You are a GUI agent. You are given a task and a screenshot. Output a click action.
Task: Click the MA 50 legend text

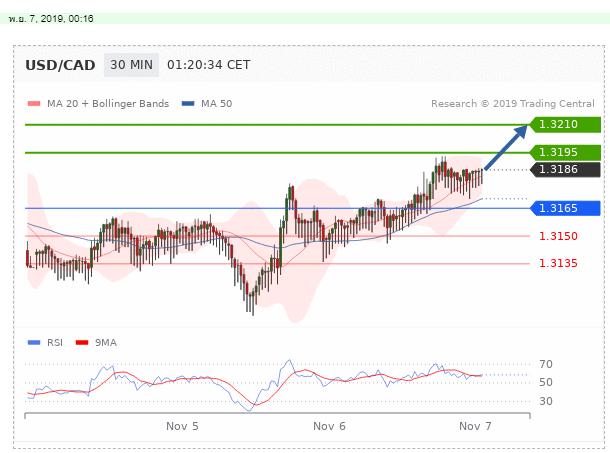(x=216, y=104)
